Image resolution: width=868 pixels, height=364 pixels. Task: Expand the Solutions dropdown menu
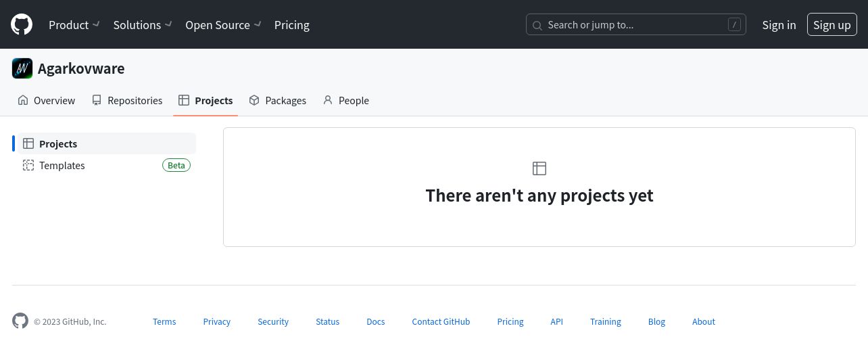coord(143,24)
